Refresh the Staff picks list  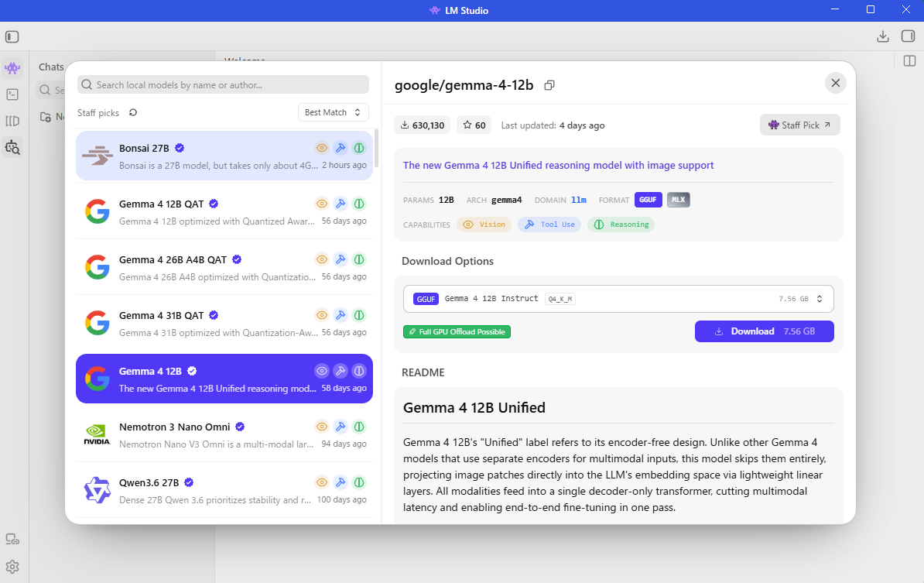click(133, 112)
